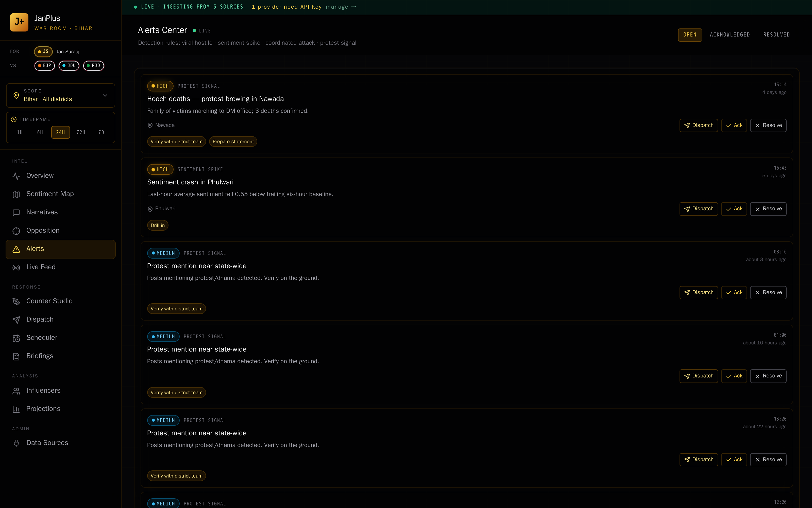
Task: Select the 24H timeframe
Action: [x=61, y=132]
